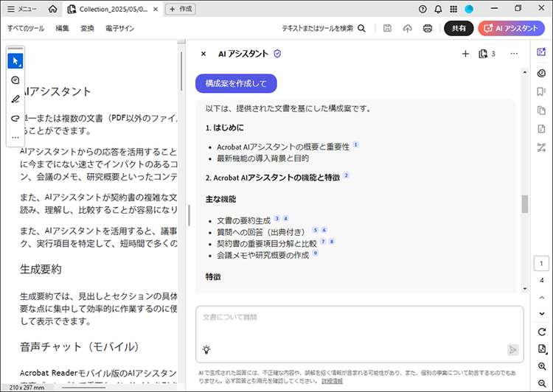Open the 変換 menu
The width and height of the screenshot is (553, 392).
point(87,28)
